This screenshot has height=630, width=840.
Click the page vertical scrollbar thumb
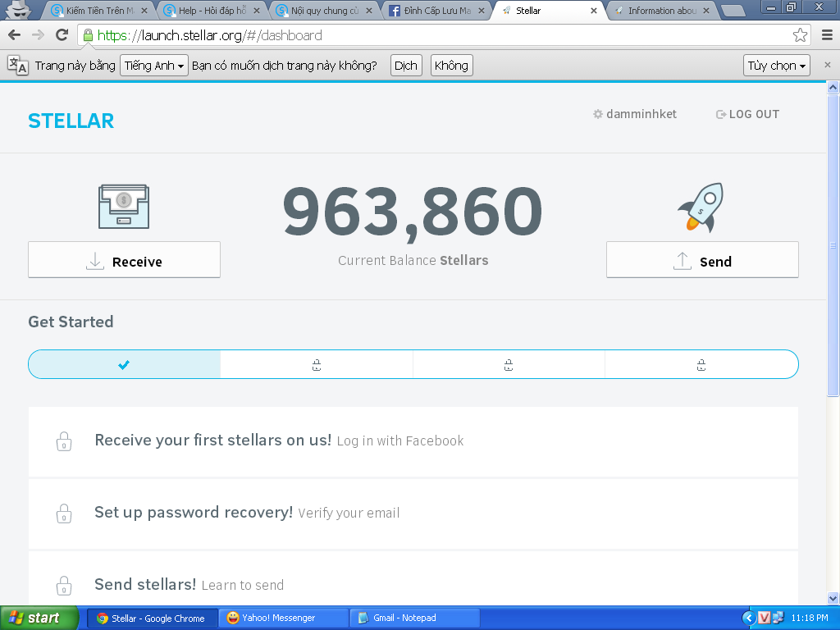pyautogui.click(x=833, y=245)
